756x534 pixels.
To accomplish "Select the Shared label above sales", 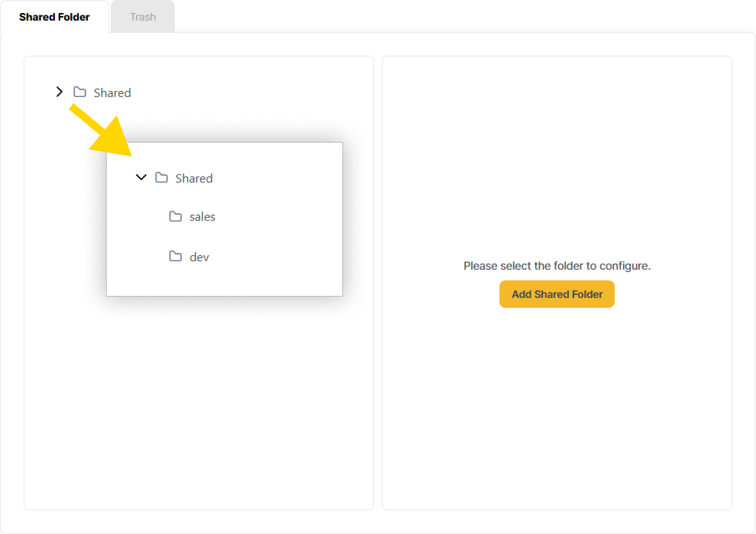I will coord(194,178).
